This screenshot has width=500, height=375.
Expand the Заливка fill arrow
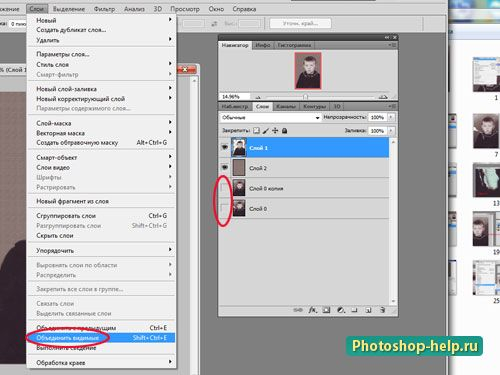391,131
